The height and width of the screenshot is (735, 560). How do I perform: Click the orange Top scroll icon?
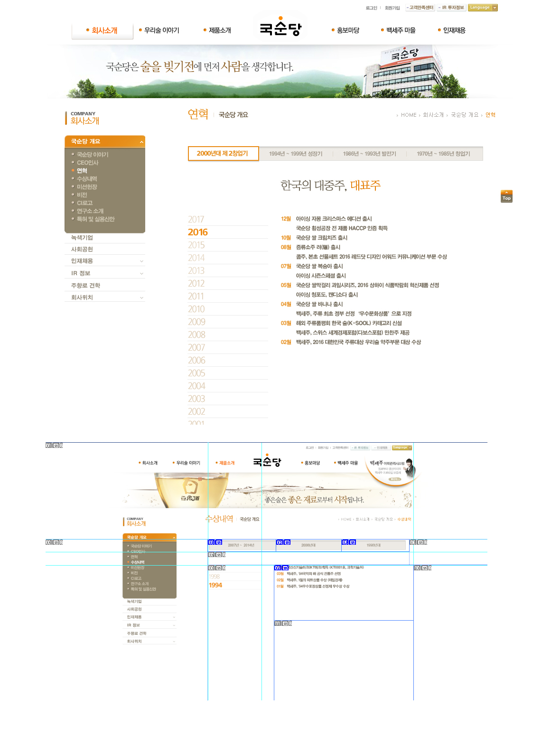tap(506, 196)
